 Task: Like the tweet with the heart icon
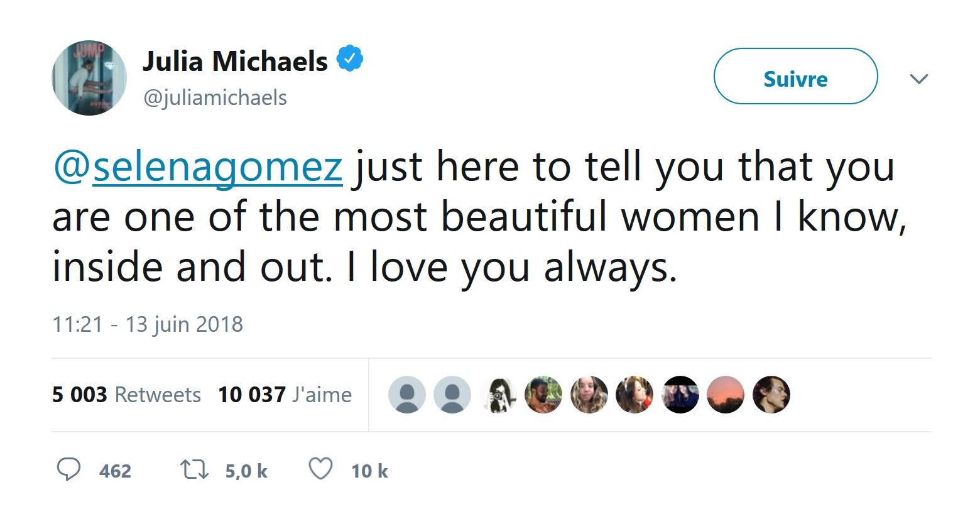pos(321,469)
